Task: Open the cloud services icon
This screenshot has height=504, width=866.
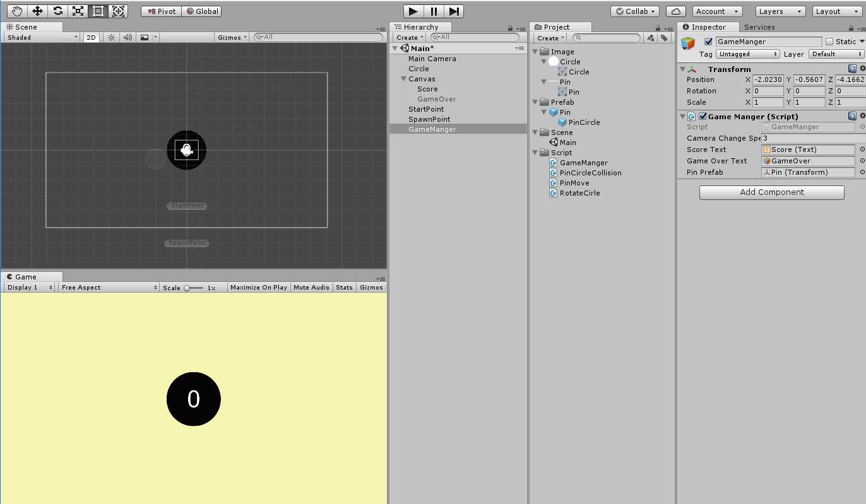Action: click(x=676, y=11)
